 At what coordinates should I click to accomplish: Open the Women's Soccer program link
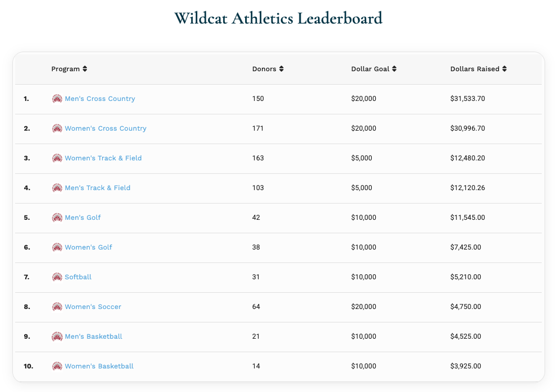point(93,307)
